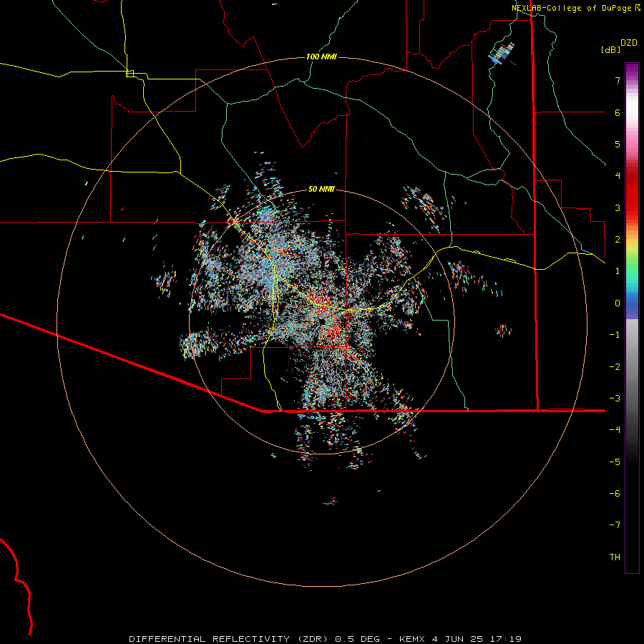Click the "3" value on color scale
This screenshot has height=644, width=644.
[618, 208]
